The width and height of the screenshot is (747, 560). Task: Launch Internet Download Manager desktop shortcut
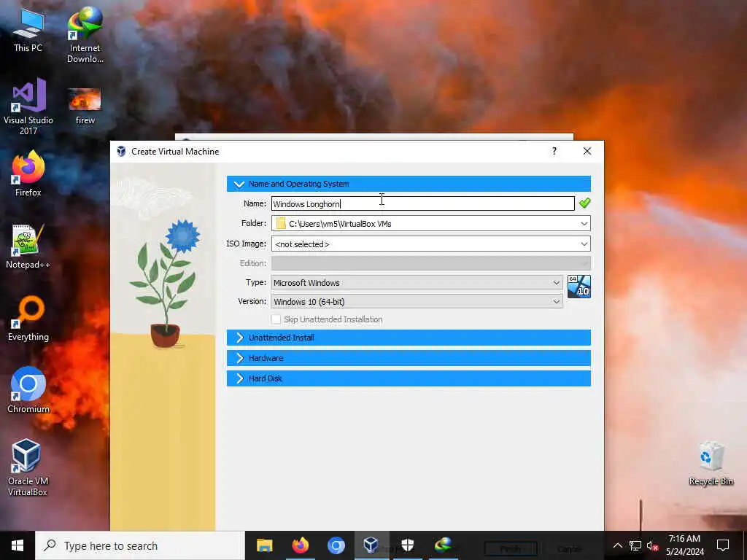(x=85, y=35)
